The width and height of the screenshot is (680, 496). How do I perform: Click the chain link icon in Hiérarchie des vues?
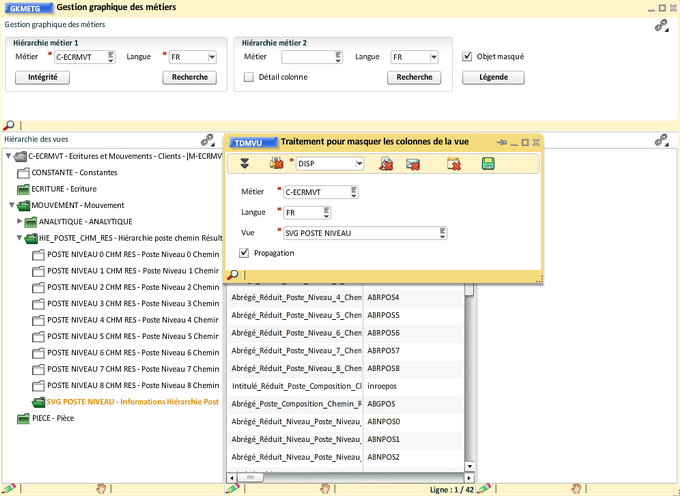click(208, 140)
